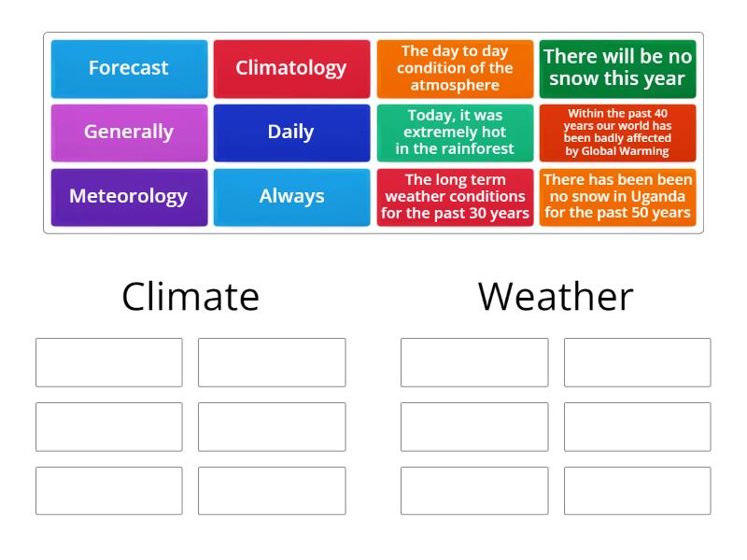Click 'The long term weather conditions for the past 30 years'
The height and width of the screenshot is (560, 747).
pyautogui.click(x=455, y=196)
